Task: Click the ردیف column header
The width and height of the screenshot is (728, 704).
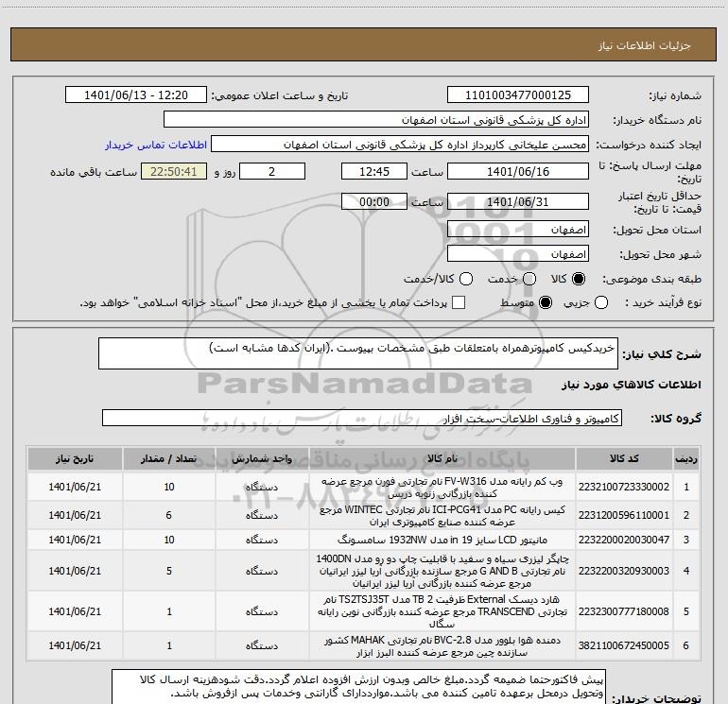Action: pos(686,459)
